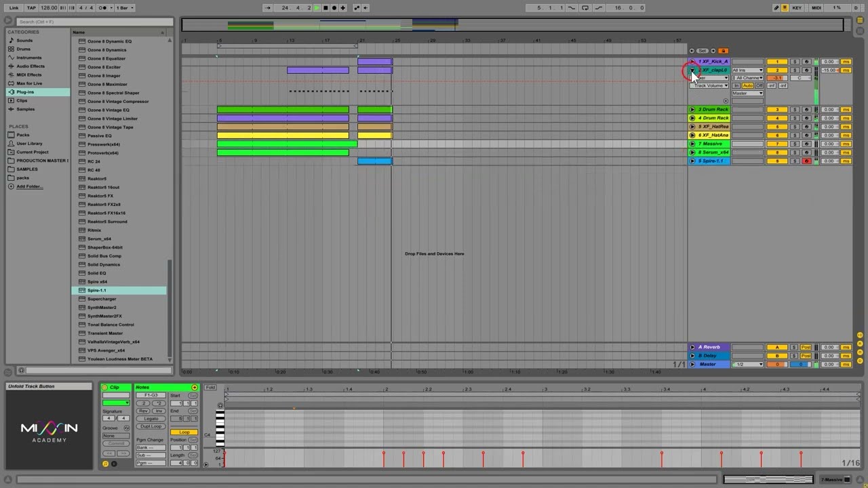
Task: Set monitor to Auto on track 2
Action: point(747,85)
